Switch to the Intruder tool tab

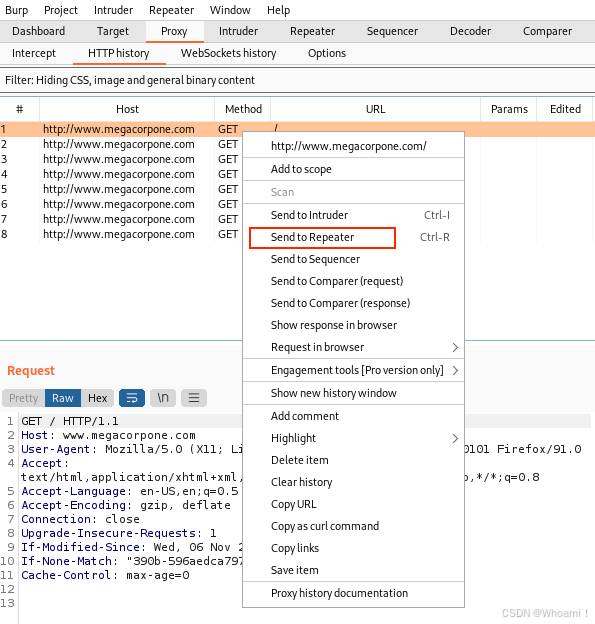[238, 31]
